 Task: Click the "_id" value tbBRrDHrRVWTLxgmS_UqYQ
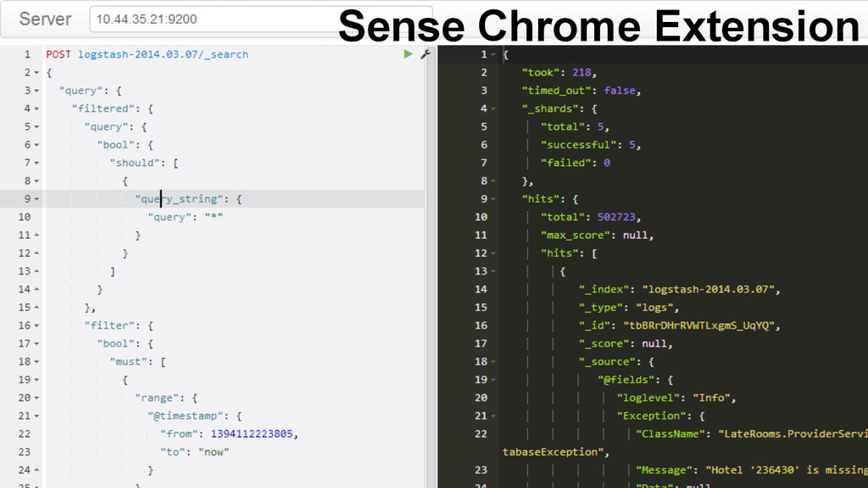pos(698,326)
